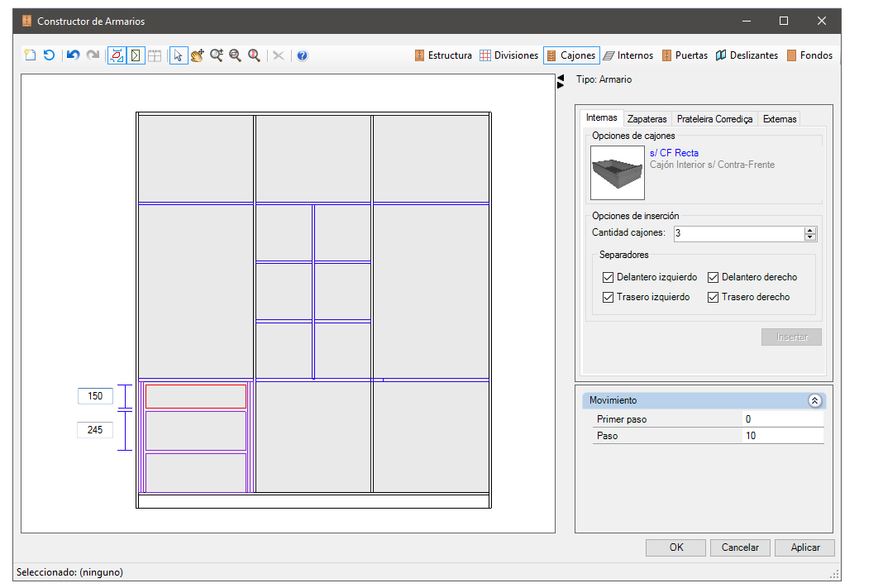Open the Deslizantes section
883x588 pixels.
point(747,55)
